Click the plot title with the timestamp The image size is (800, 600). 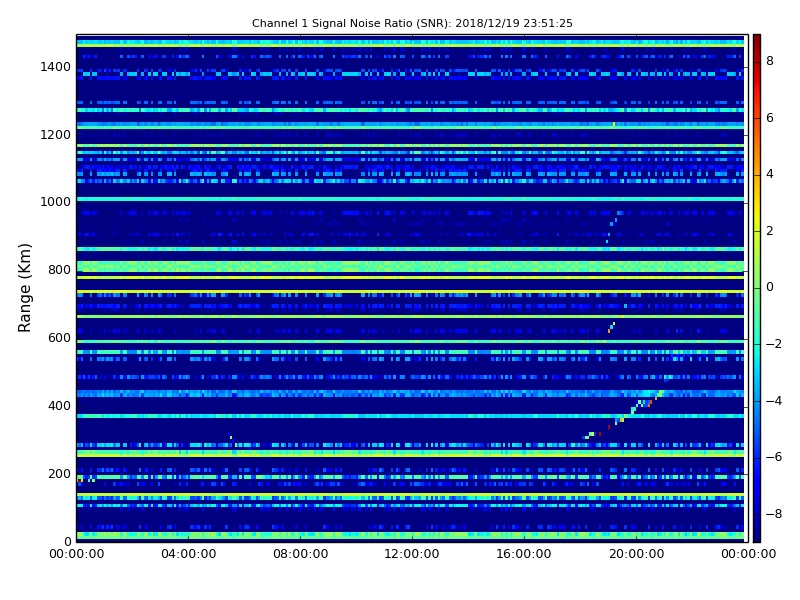[x=412, y=23]
